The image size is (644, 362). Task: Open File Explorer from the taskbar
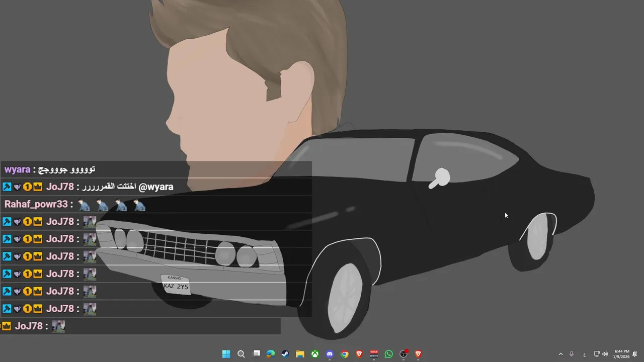[300, 354]
